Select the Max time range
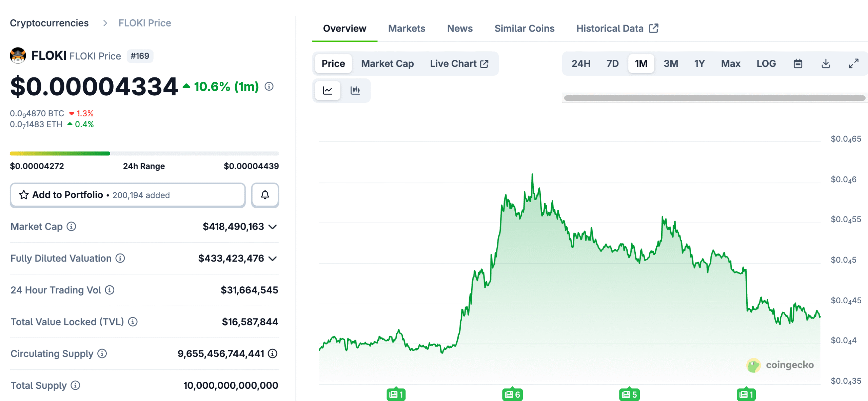This screenshot has width=868, height=401. 731,63
